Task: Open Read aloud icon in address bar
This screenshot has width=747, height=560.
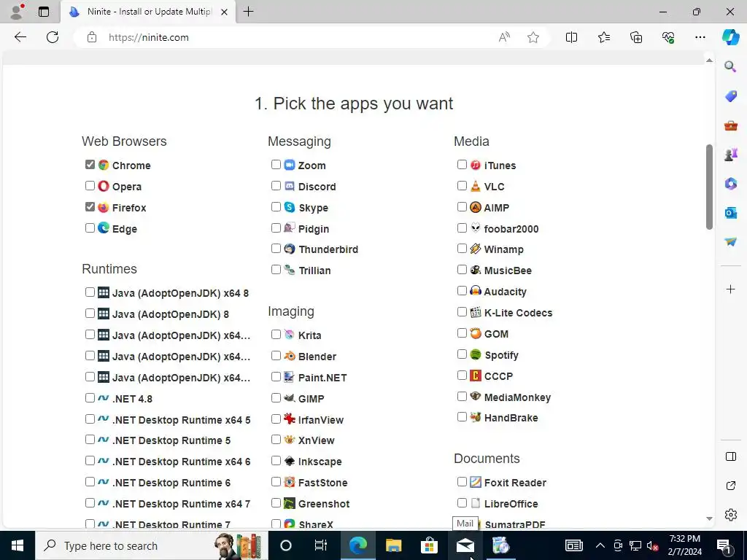Action: pos(504,37)
